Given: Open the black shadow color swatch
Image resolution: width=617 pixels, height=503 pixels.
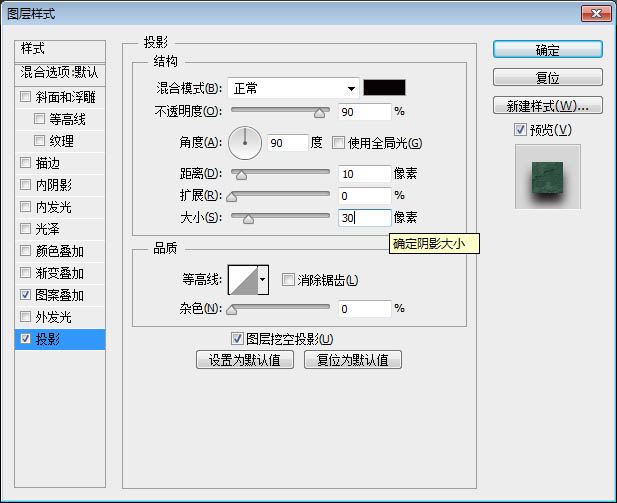Looking at the screenshot, I should tap(384, 87).
